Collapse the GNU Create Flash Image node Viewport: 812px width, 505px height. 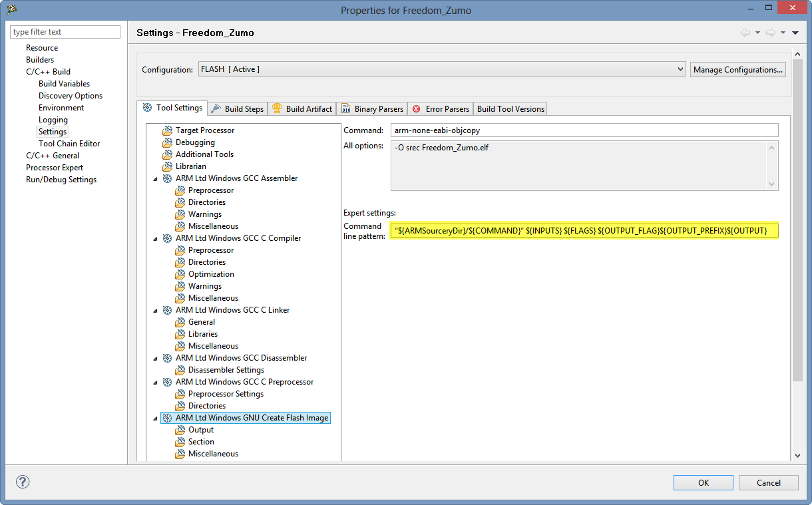(156, 419)
